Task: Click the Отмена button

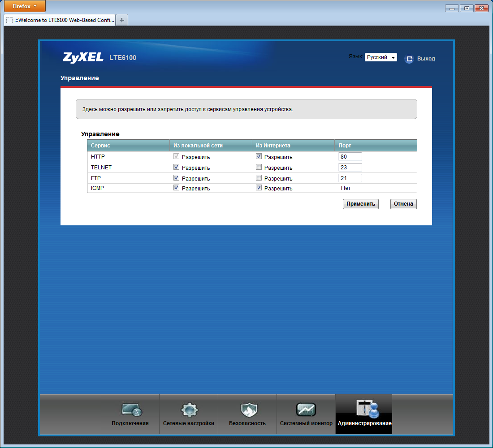Action: pyautogui.click(x=403, y=204)
